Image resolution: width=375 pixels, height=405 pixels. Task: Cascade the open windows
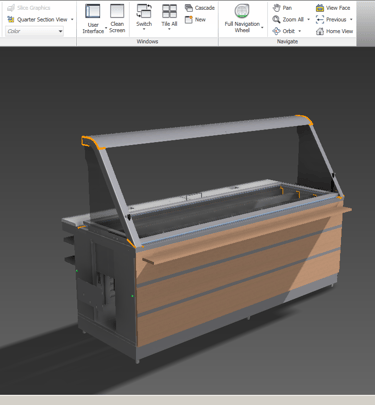pos(200,8)
